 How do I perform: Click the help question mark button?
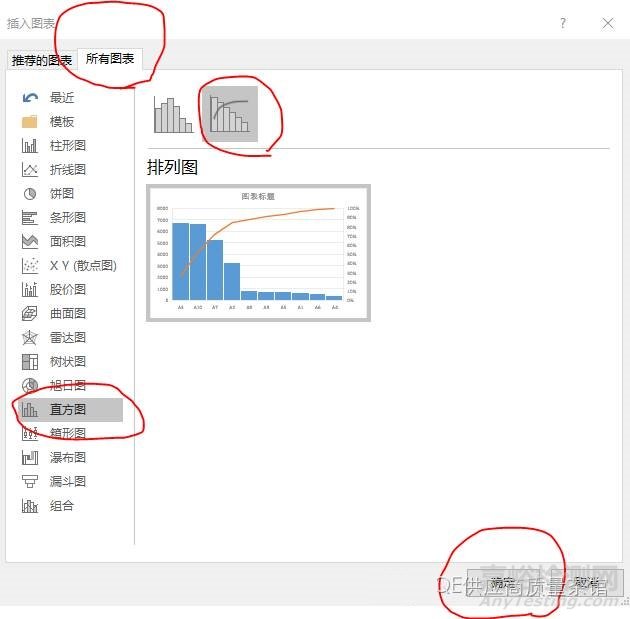[563, 23]
